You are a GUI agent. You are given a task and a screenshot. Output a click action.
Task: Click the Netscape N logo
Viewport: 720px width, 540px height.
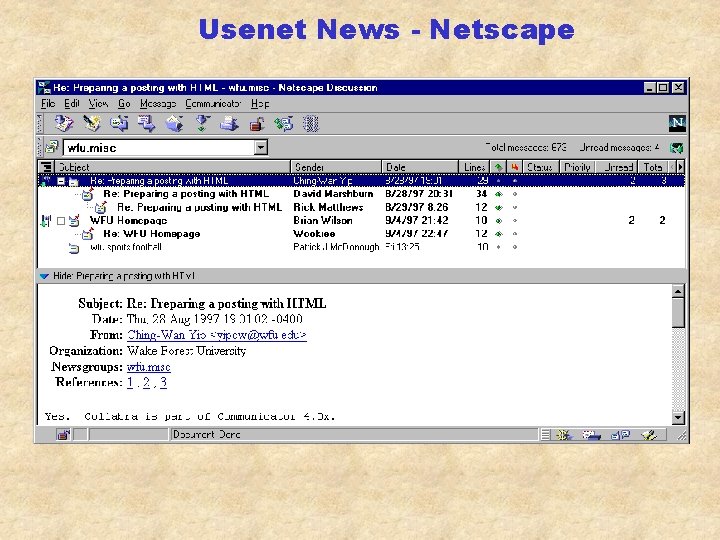pos(677,123)
